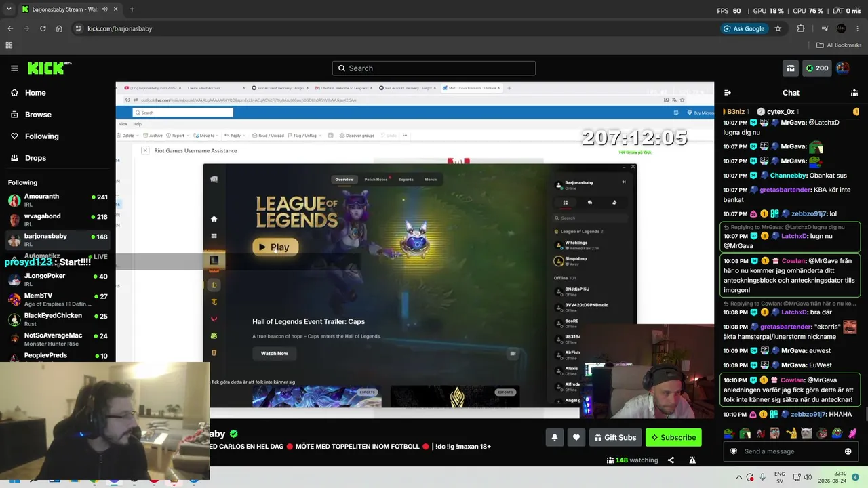Show the chat viewers list icon
868x488 pixels.
854,93
